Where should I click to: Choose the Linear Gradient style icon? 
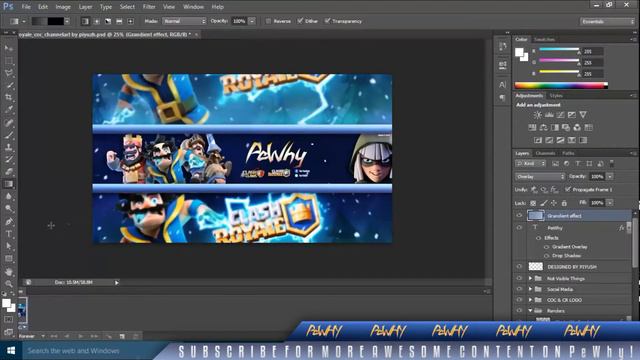[x=85, y=21]
